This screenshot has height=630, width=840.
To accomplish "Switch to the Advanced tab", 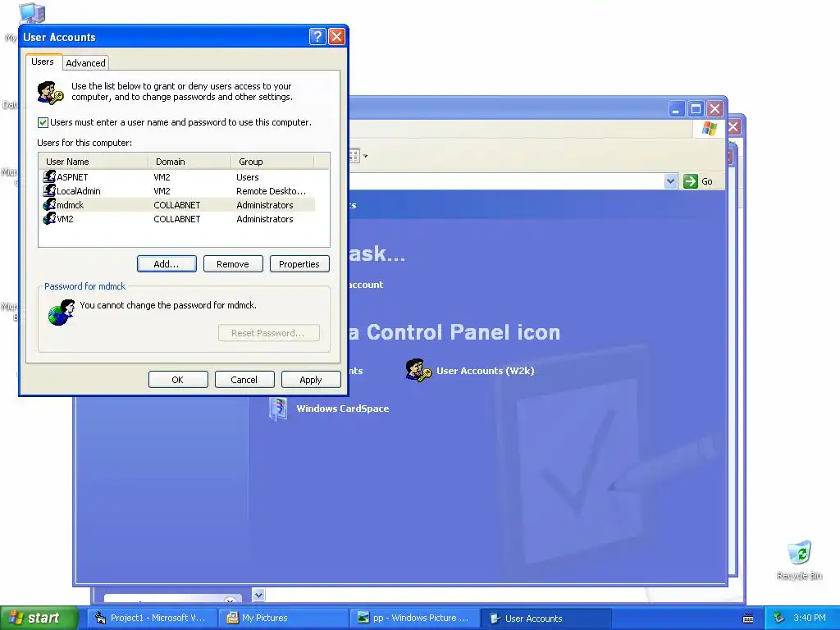I will [x=85, y=63].
